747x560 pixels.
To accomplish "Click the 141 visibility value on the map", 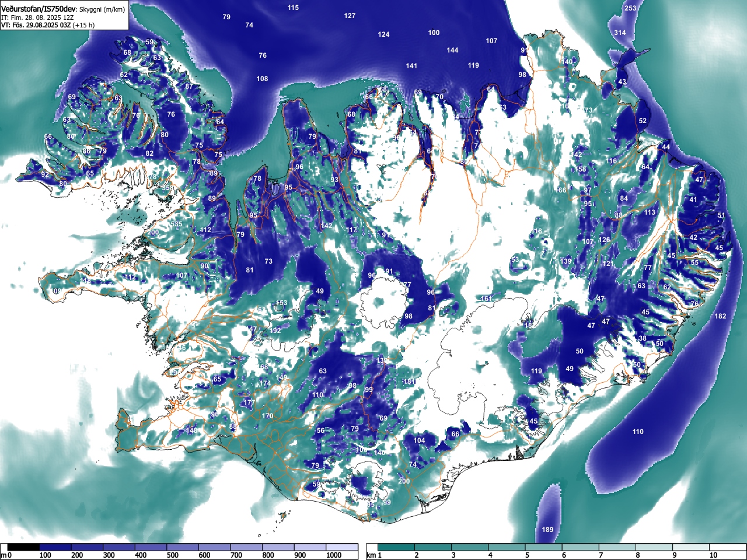I will [x=411, y=66].
